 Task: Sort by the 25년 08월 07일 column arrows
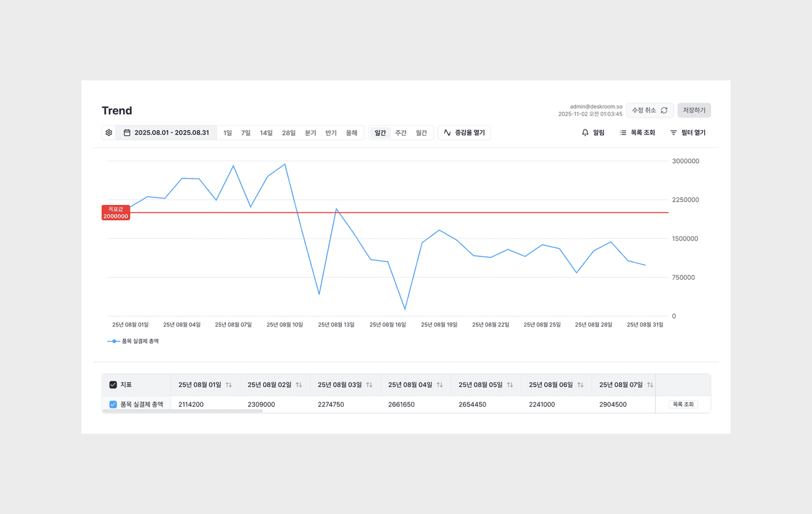(x=650, y=385)
